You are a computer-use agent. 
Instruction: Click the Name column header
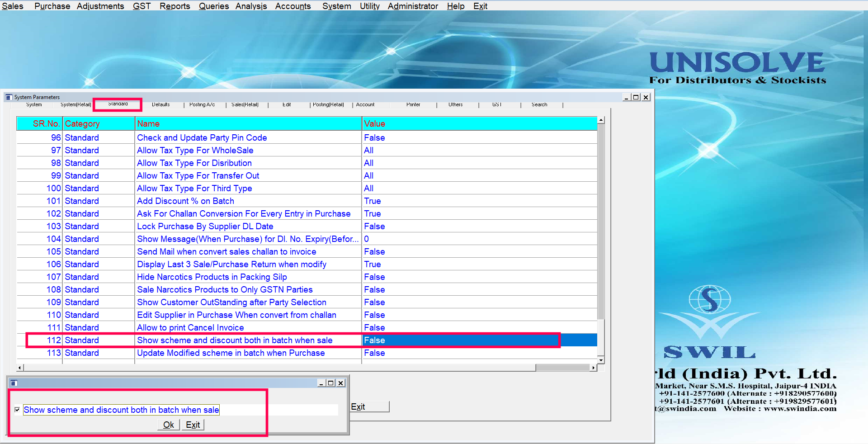[249, 123]
